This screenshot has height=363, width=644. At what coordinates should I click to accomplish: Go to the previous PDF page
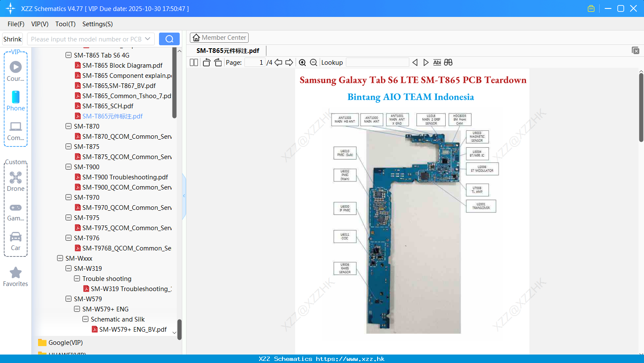[x=278, y=63]
